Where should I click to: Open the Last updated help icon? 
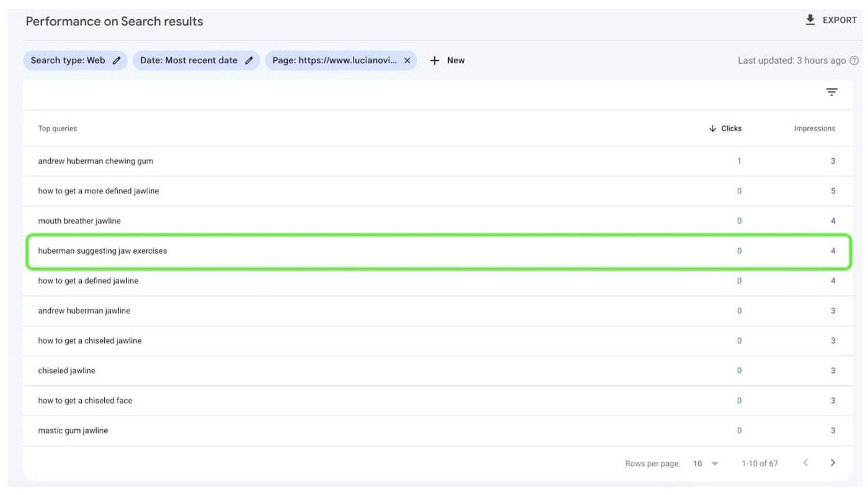(854, 60)
